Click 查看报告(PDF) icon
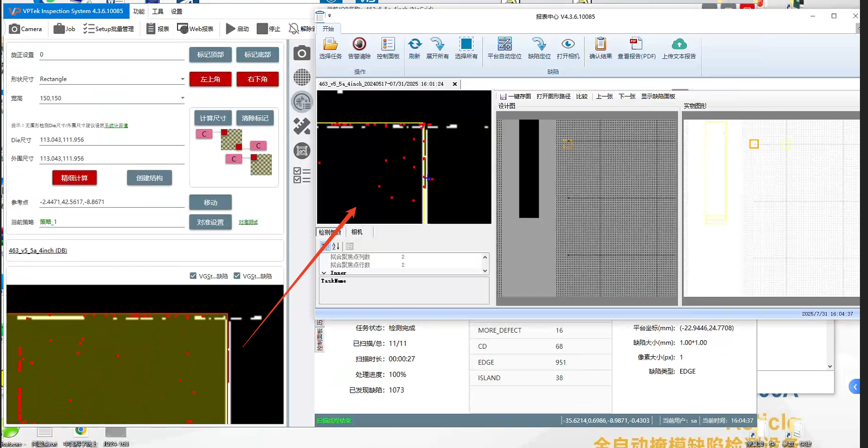The width and height of the screenshot is (868, 448). 636,44
